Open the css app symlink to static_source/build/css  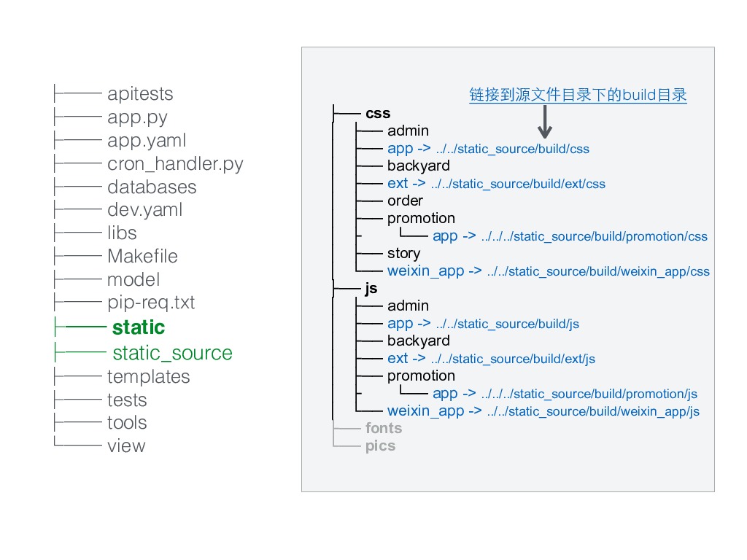click(x=488, y=149)
